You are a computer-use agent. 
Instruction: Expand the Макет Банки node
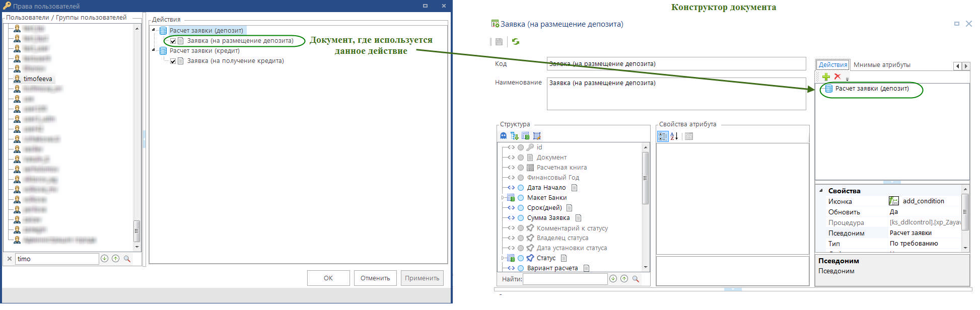[x=503, y=198]
